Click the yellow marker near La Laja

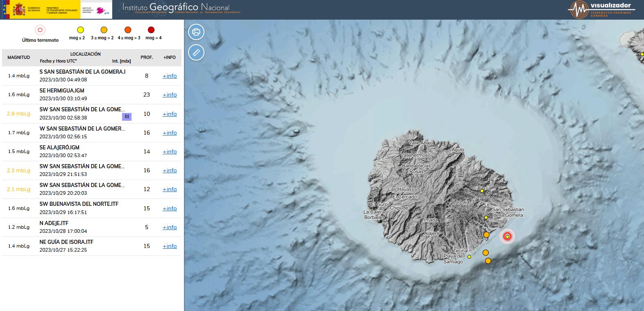click(x=482, y=191)
